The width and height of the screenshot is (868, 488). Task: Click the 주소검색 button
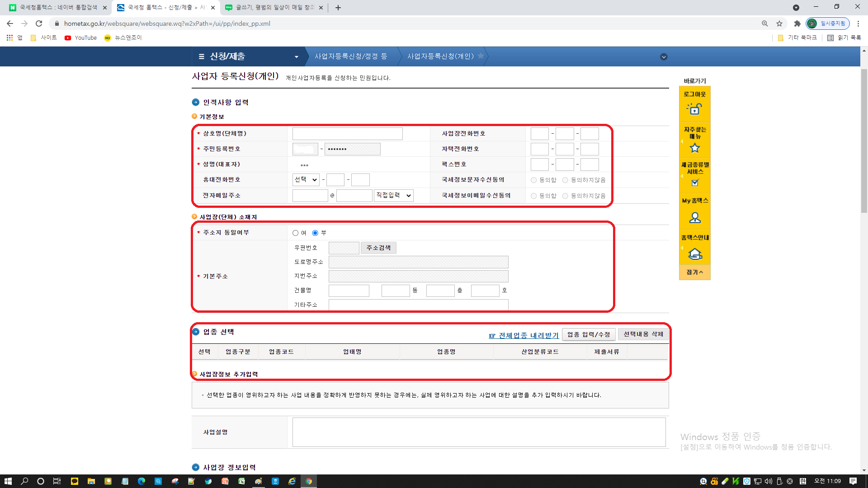[x=378, y=248]
